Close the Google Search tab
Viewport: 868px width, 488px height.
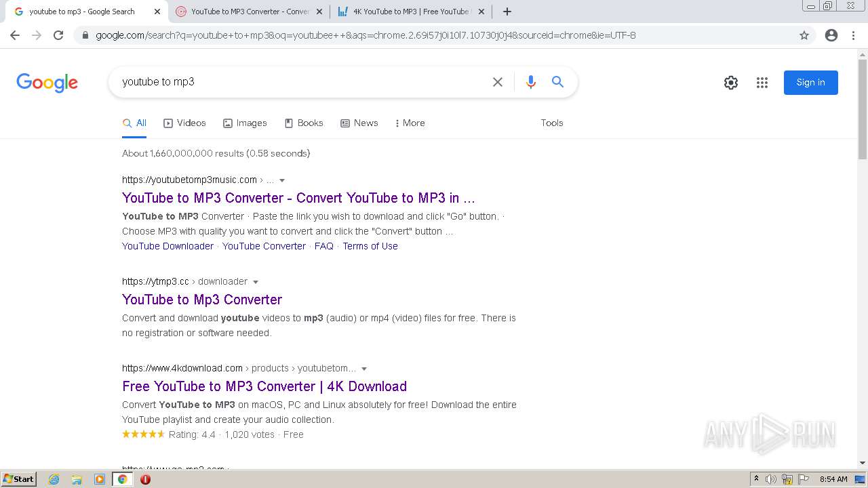tap(157, 12)
